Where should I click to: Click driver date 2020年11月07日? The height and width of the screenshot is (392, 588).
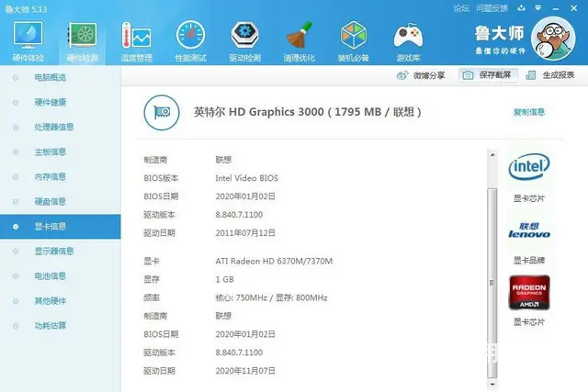(245, 371)
